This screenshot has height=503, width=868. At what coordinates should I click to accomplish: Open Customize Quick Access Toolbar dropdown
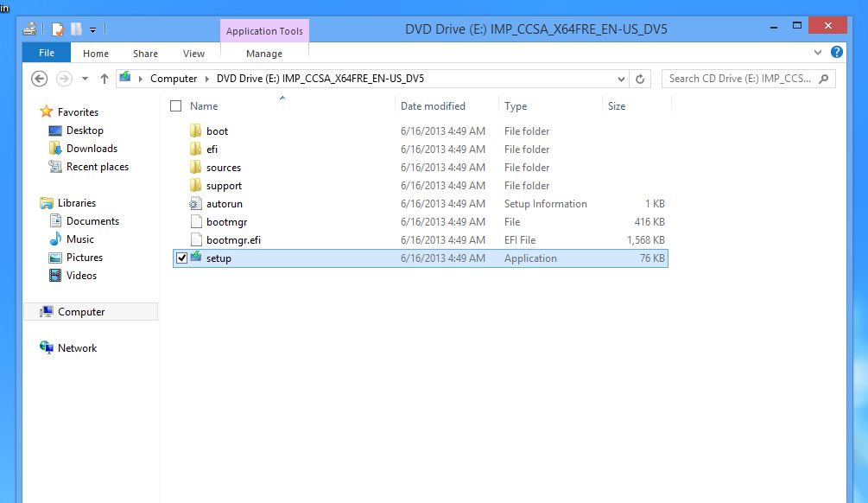tap(93, 29)
